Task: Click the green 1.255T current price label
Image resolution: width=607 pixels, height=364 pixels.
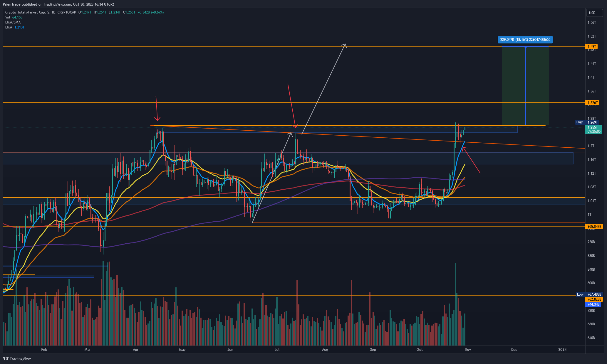Action: pos(593,129)
